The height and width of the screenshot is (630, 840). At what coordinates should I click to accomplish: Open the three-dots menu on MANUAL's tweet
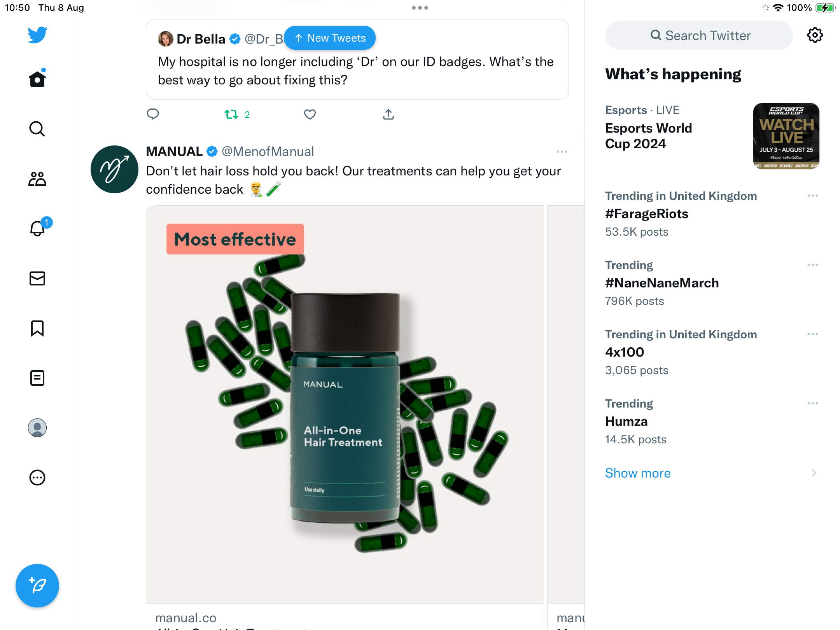pyautogui.click(x=562, y=152)
